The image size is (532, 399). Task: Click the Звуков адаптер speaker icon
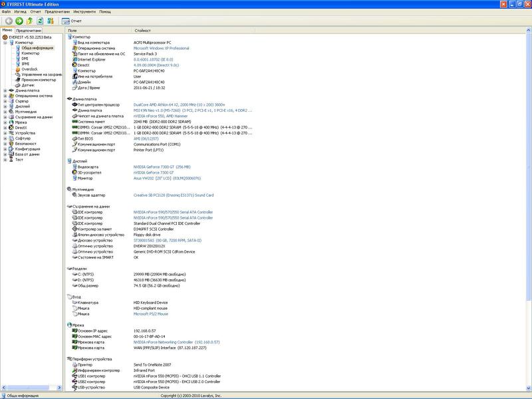(x=74, y=195)
